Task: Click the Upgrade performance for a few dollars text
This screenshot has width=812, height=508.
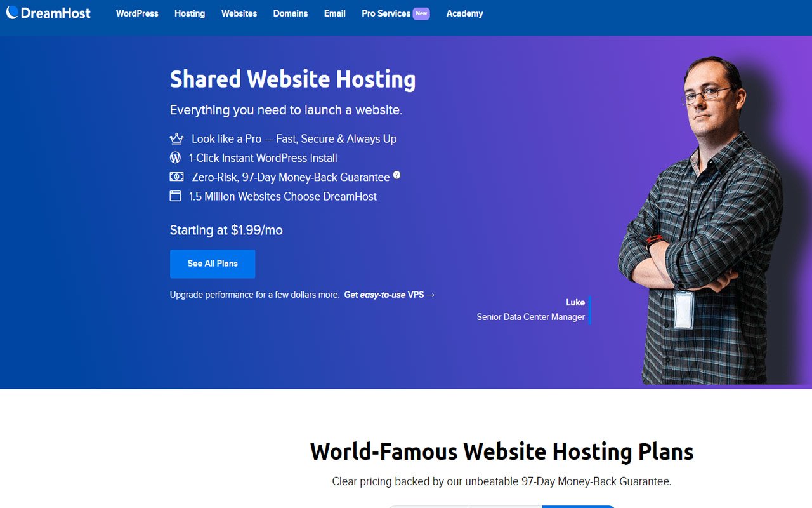Action: pyautogui.click(x=254, y=295)
